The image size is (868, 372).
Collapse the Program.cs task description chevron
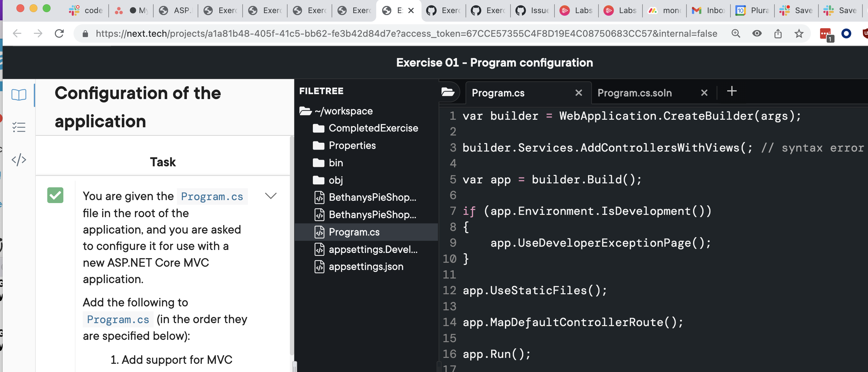[271, 196]
